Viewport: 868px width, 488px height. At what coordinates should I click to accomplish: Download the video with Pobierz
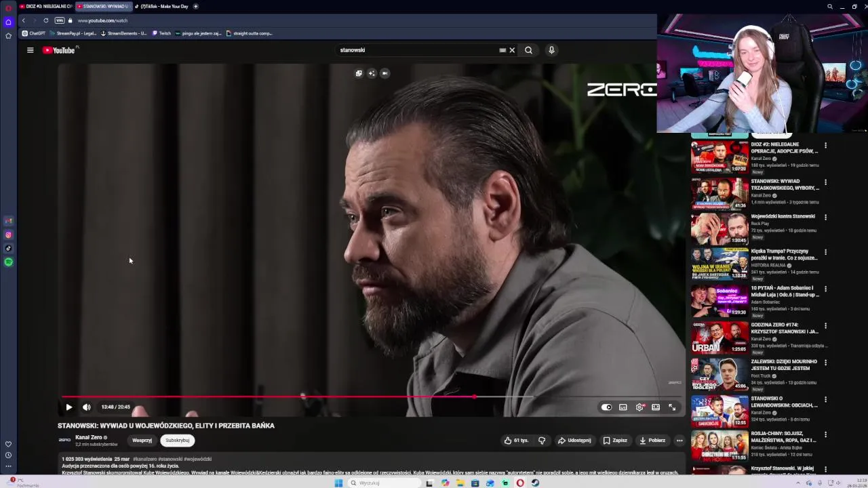pyautogui.click(x=652, y=441)
